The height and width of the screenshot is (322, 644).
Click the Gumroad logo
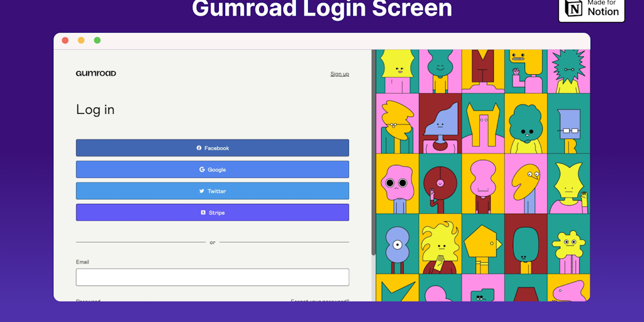96,74
